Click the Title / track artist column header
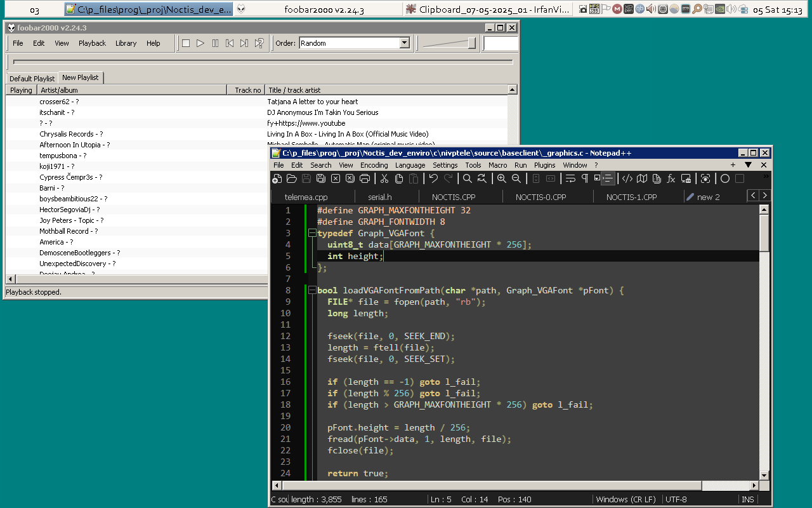This screenshot has height=508, width=812. click(386, 90)
